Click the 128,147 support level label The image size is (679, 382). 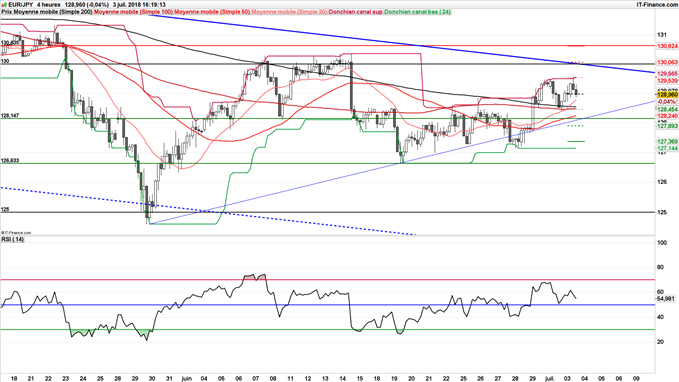[10, 116]
